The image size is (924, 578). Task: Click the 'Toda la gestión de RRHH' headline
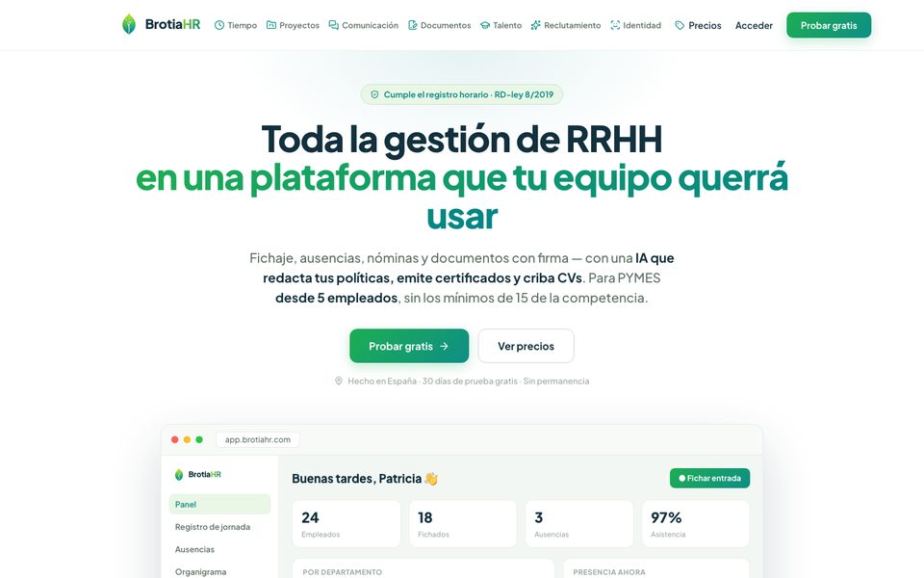coord(462,140)
